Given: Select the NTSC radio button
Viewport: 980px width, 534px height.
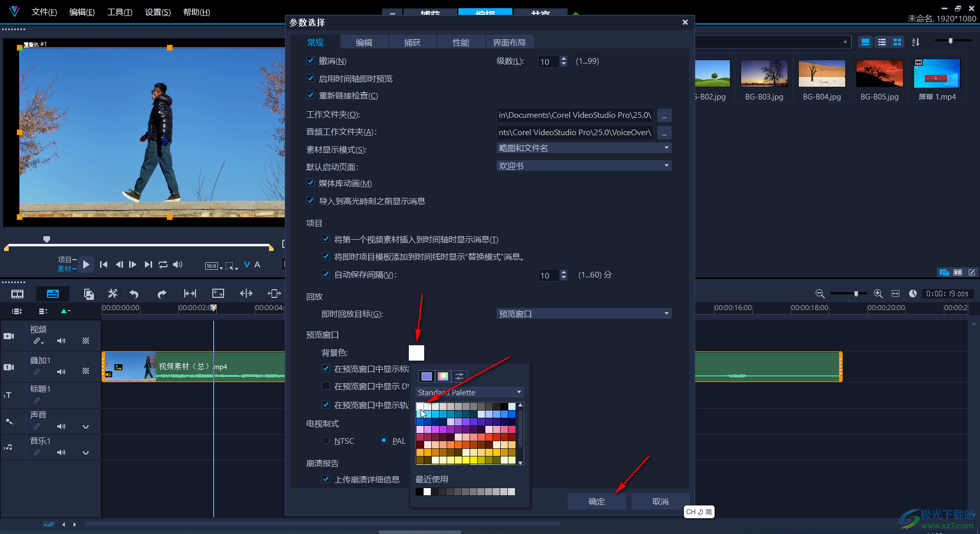Looking at the screenshot, I should (326, 440).
